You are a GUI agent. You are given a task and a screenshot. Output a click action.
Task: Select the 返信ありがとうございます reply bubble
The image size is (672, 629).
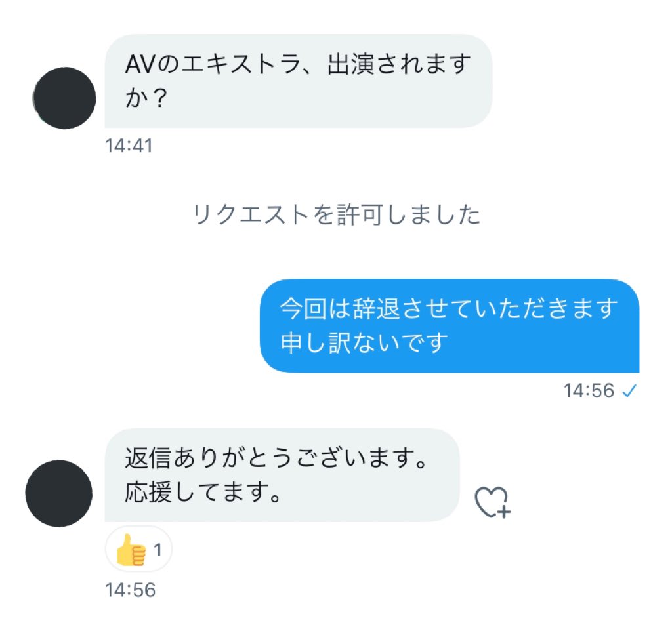(x=282, y=475)
